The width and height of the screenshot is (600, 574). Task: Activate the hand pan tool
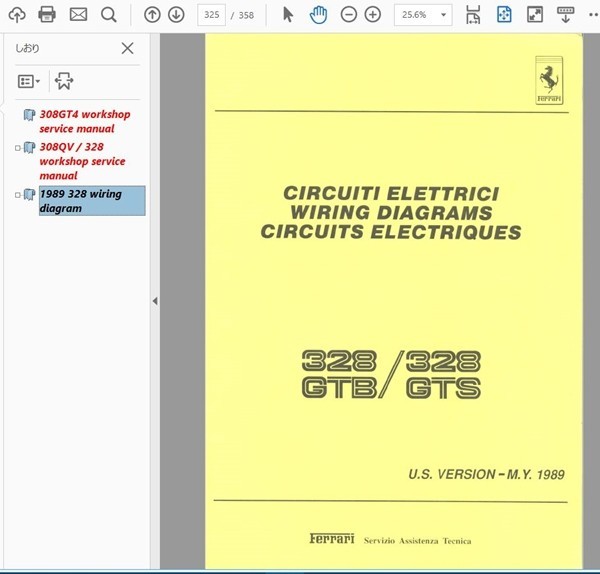(318, 15)
